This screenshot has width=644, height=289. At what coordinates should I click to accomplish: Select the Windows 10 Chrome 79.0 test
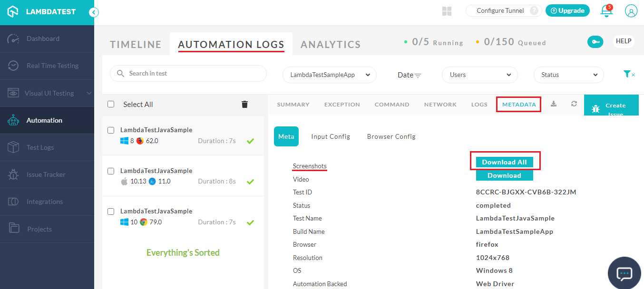(x=183, y=217)
